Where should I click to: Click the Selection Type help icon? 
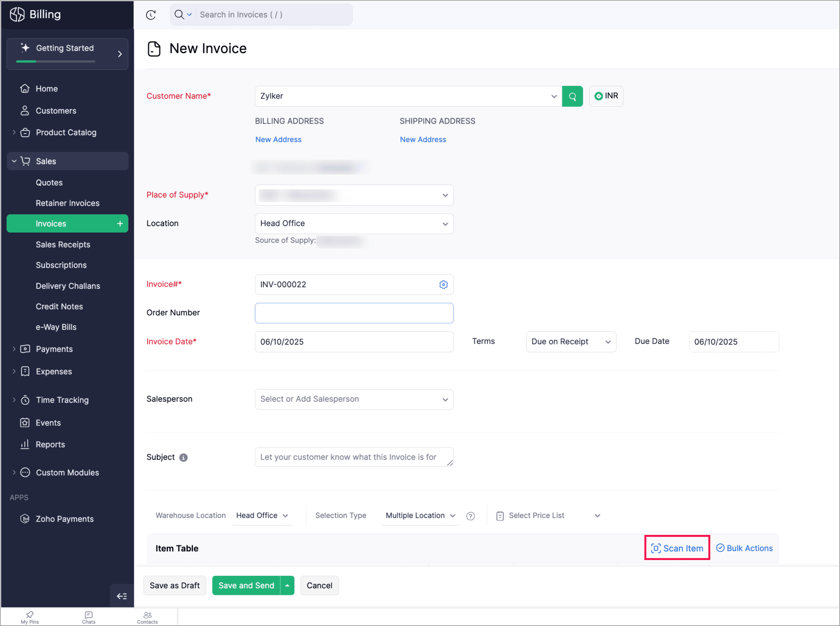coord(471,516)
